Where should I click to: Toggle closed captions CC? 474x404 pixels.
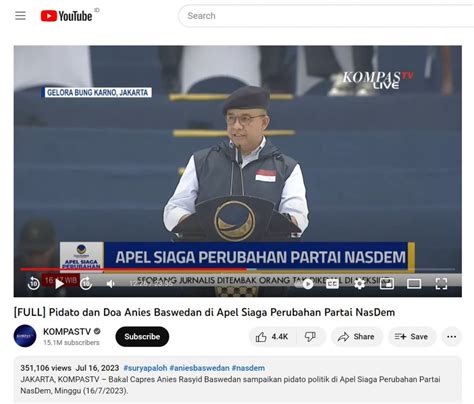tap(332, 284)
